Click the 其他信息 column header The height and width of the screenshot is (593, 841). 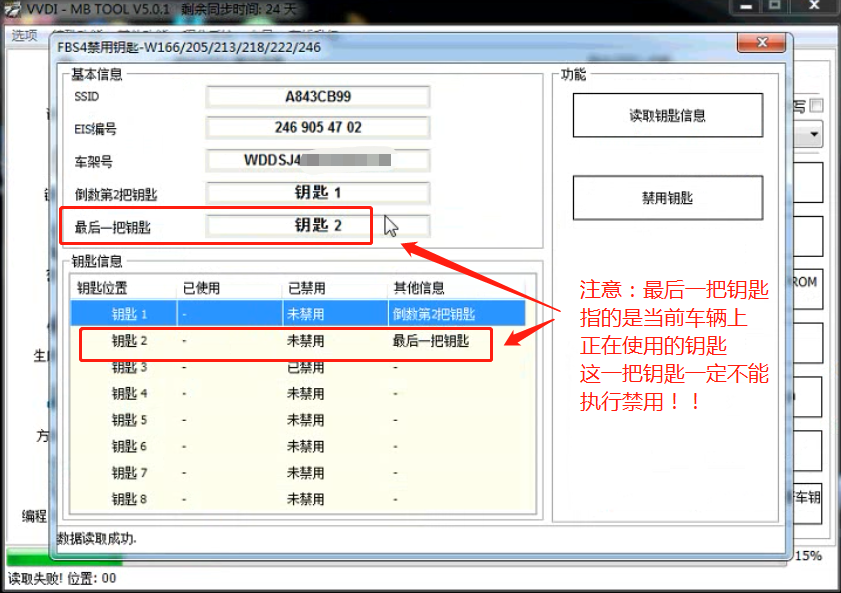456,288
